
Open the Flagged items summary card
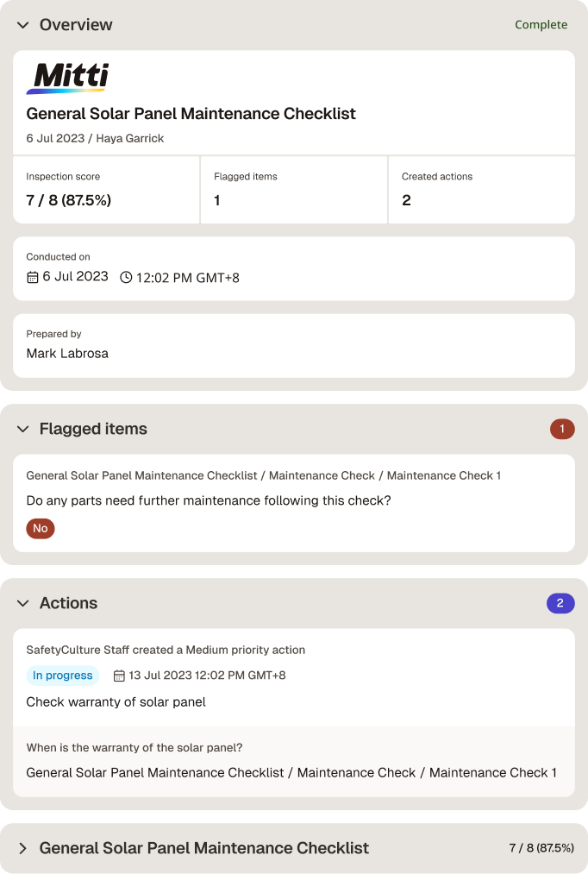pos(294,190)
